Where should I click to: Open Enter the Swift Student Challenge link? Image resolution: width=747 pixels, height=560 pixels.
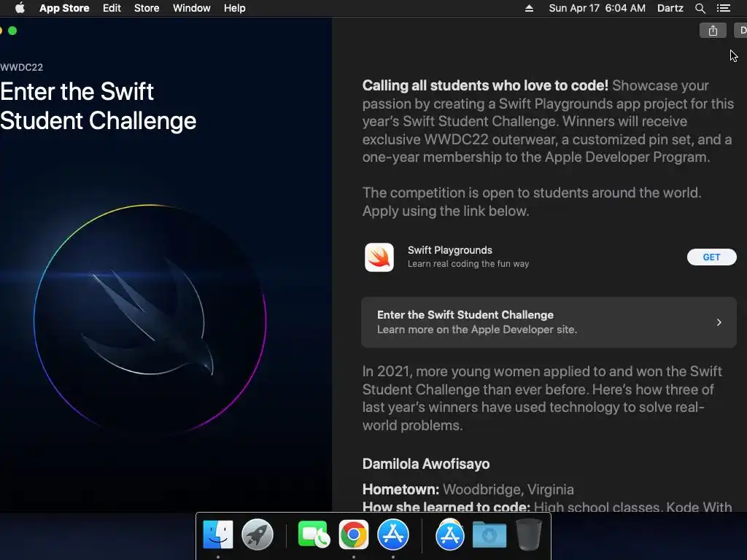tap(549, 322)
